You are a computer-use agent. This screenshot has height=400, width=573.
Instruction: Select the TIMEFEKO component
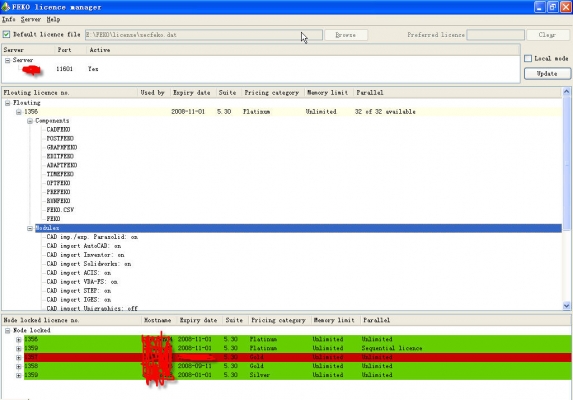point(60,174)
